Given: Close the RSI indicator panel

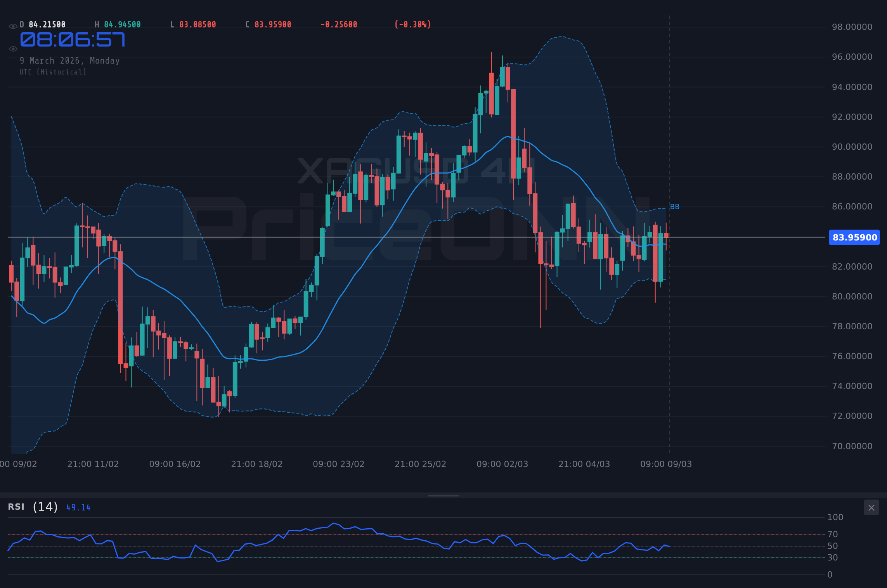Looking at the screenshot, I should point(871,508).
